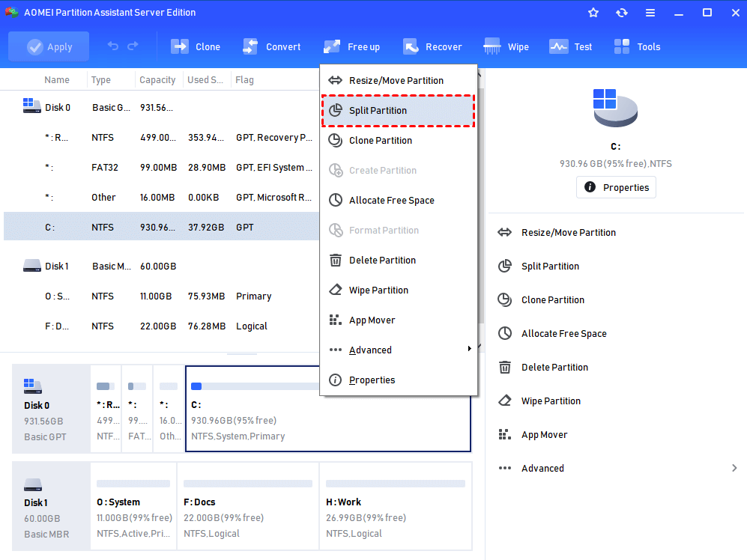Screen dimensions: 747x560
Task: Redo the pending operation
Action: pos(133,46)
